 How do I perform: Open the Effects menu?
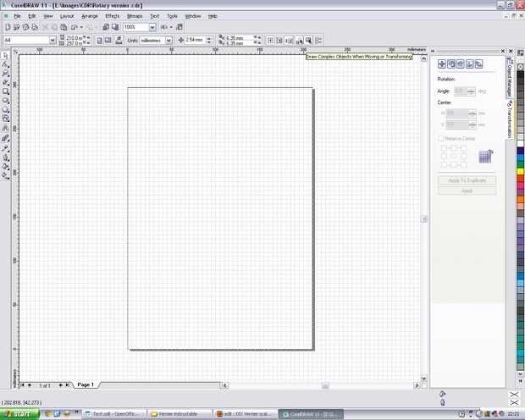tap(112, 16)
